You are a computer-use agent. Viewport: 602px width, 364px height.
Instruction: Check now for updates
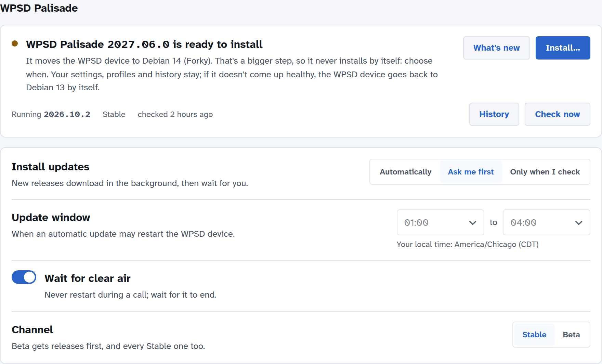pos(557,114)
